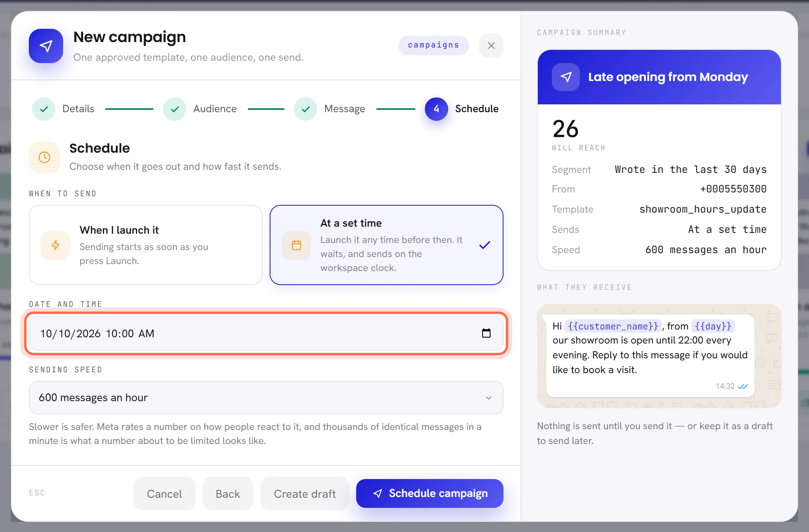Click the +0005550300 sender number
Screen dimensions: 809x532
coord(733,189)
